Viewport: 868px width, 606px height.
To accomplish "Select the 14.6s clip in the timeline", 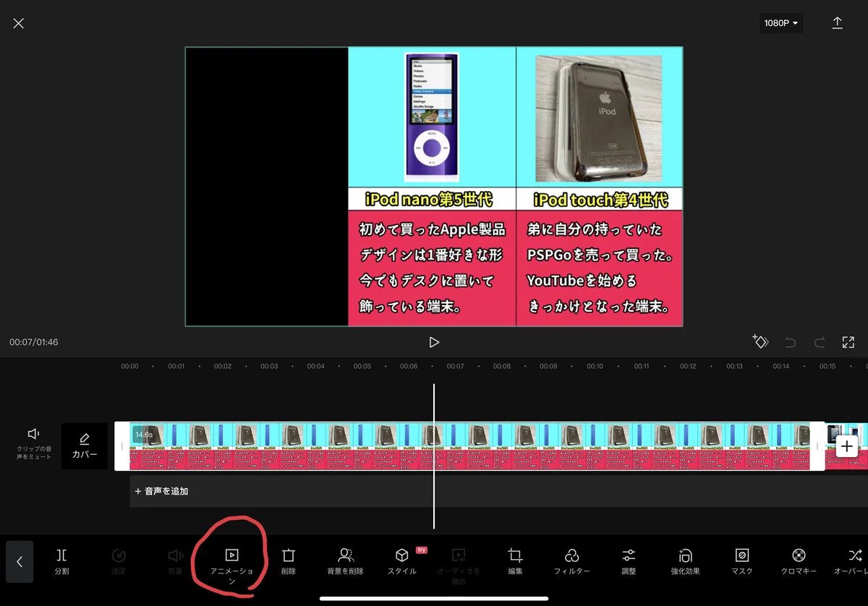I will pos(469,446).
